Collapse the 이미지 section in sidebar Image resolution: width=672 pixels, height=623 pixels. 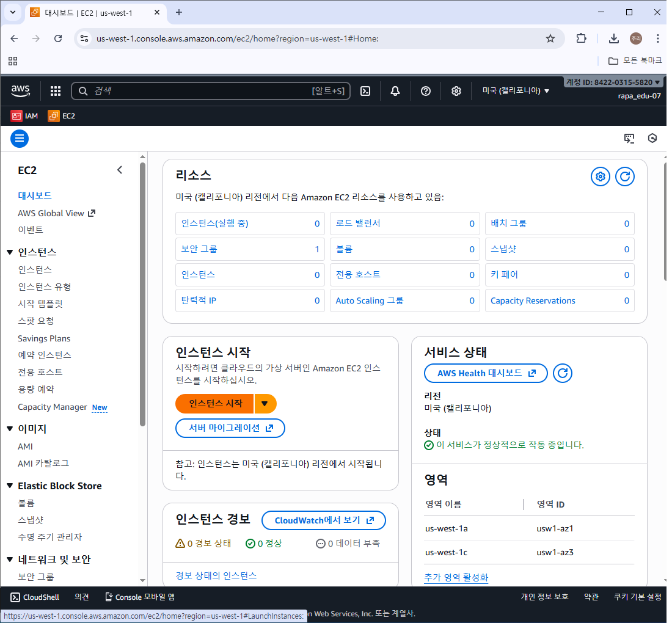(9, 429)
